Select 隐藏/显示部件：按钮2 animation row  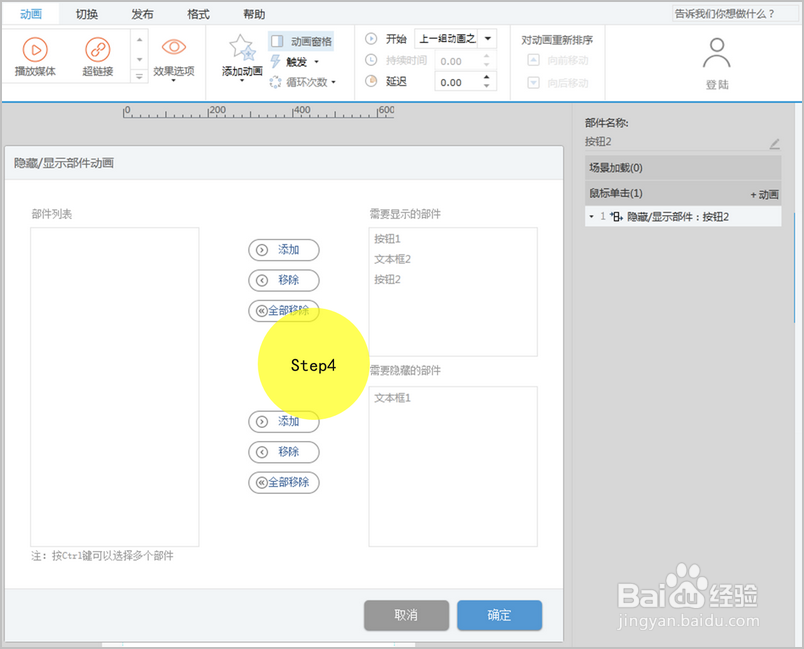[x=683, y=217]
